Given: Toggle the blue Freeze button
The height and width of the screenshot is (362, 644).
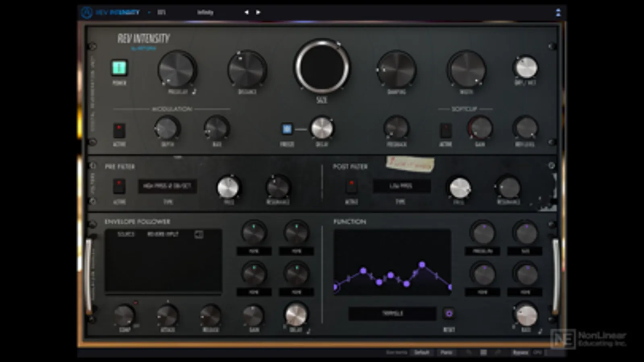Looking at the screenshot, I should [x=287, y=129].
